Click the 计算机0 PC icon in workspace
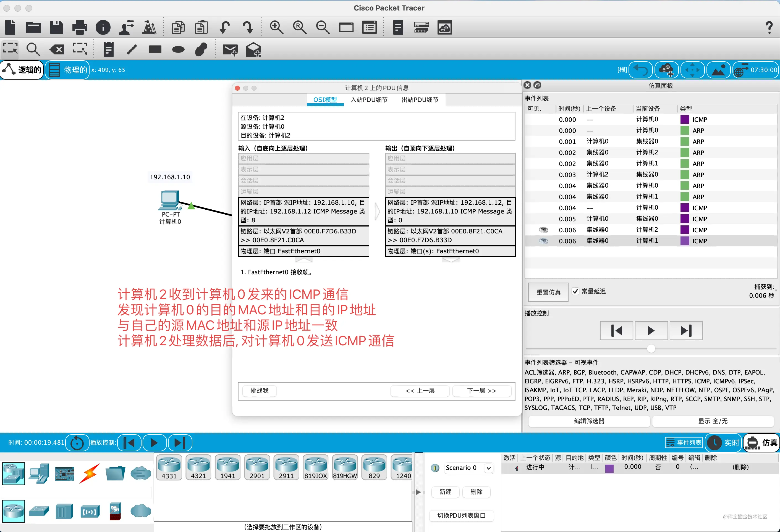Image resolution: width=780 pixels, height=532 pixels. [170, 201]
